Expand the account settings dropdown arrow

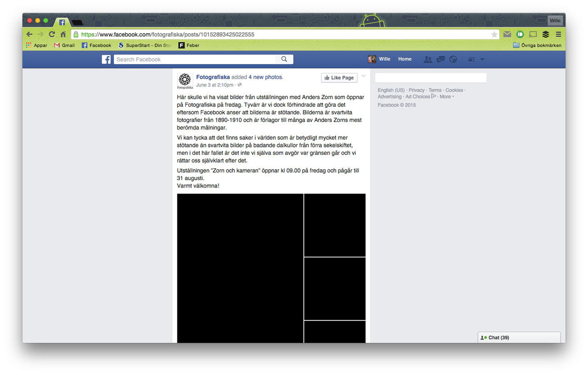pyautogui.click(x=482, y=59)
